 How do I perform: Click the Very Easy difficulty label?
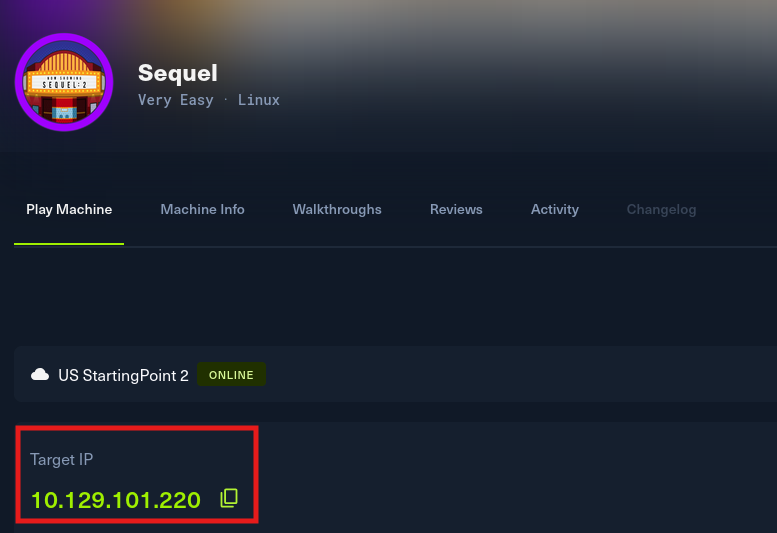coord(175,100)
